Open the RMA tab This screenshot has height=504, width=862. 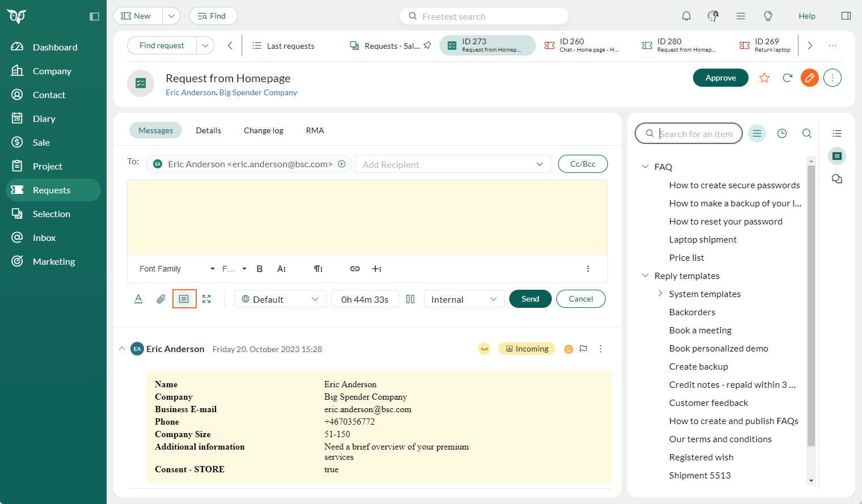pos(314,130)
